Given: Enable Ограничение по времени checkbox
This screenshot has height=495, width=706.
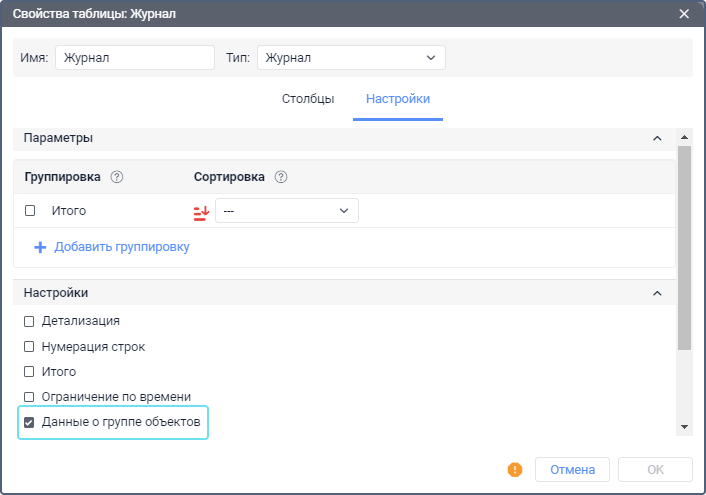Looking at the screenshot, I should [x=29, y=397].
